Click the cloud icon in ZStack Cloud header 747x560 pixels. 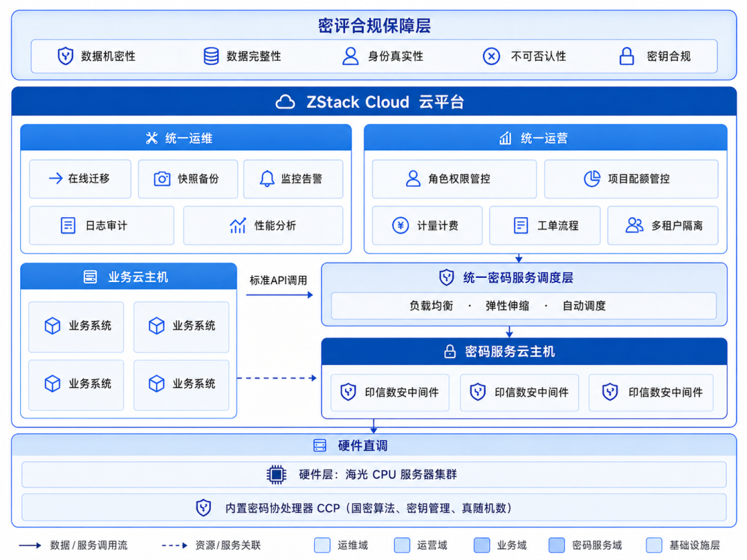(286, 102)
